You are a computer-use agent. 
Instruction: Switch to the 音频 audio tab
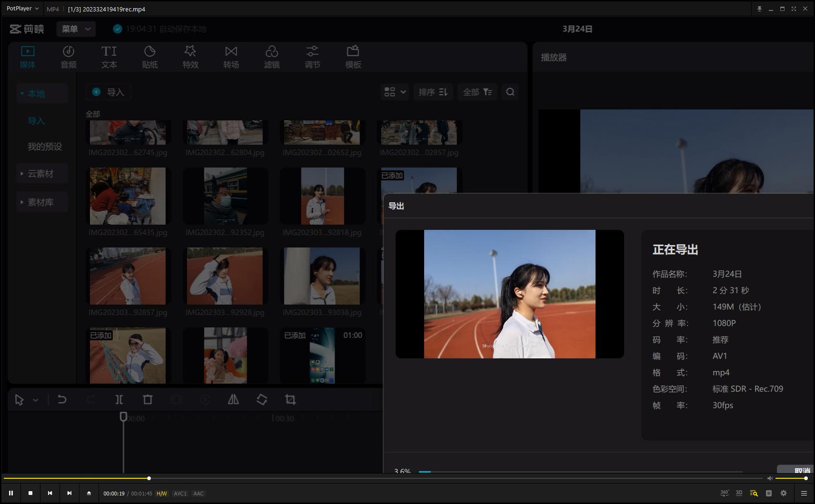tap(69, 57)
